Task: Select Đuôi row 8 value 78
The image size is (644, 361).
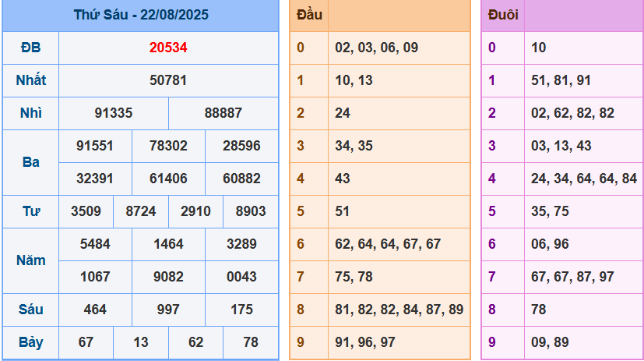Action: tap(538, 310)
